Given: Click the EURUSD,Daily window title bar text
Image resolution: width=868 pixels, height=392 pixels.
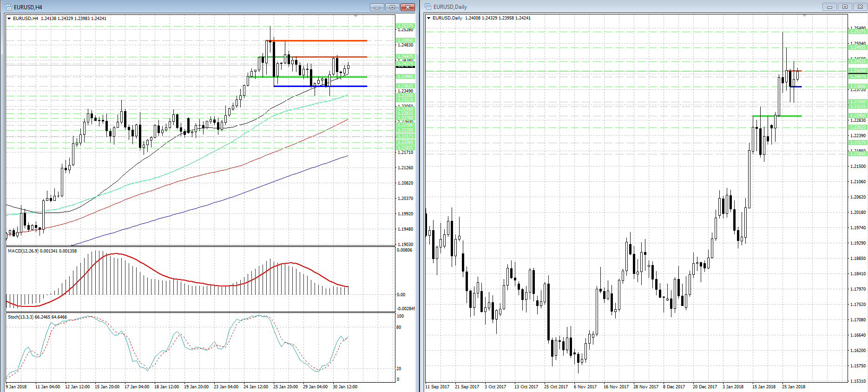Looking at the screenshot, I should tap(450, 7).
